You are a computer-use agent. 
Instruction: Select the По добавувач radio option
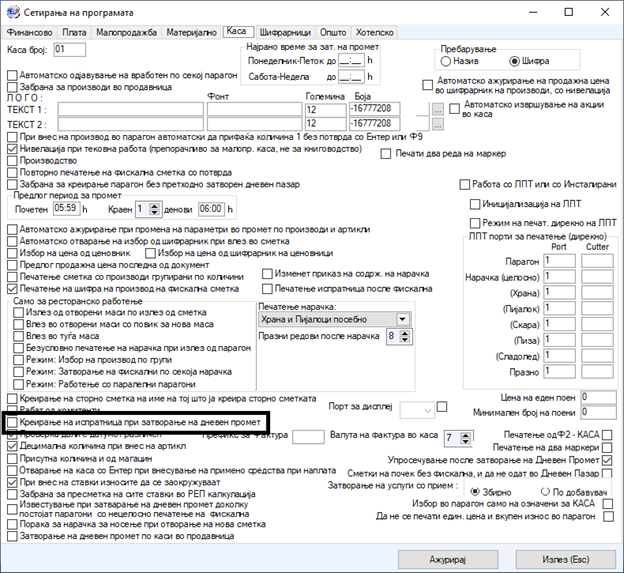click(x=545, y=492)
